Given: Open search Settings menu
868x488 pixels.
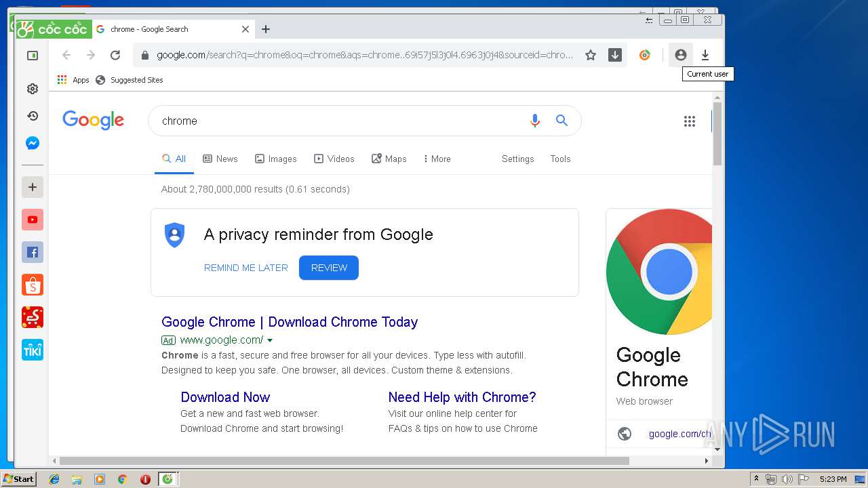Looking at the screenshot, I should coord(518,159).
